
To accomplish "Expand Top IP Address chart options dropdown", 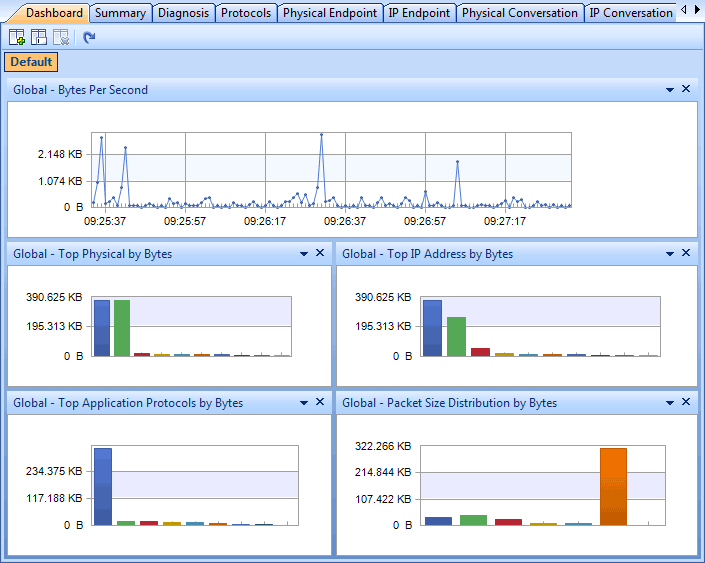I will (x=670, y=255).
